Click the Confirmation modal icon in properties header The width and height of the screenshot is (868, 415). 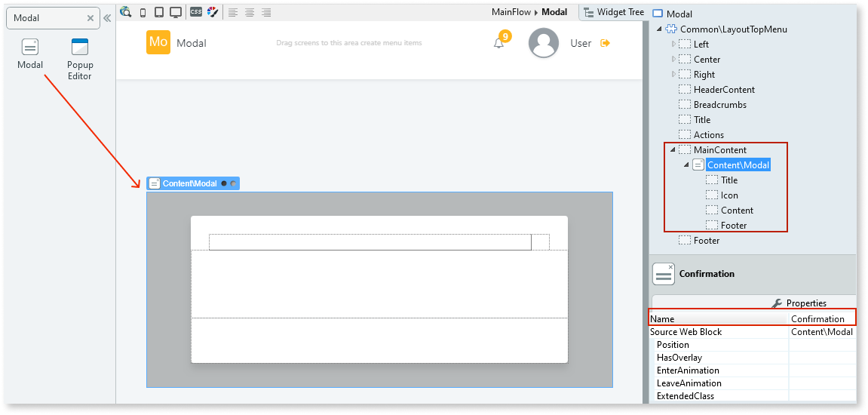pos(664,274)
